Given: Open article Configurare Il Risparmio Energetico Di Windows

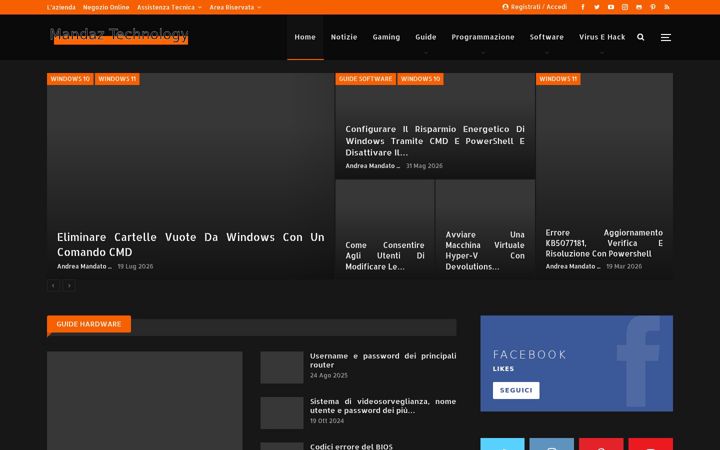Looking at the screenshot, I should (x=435, y=141).
